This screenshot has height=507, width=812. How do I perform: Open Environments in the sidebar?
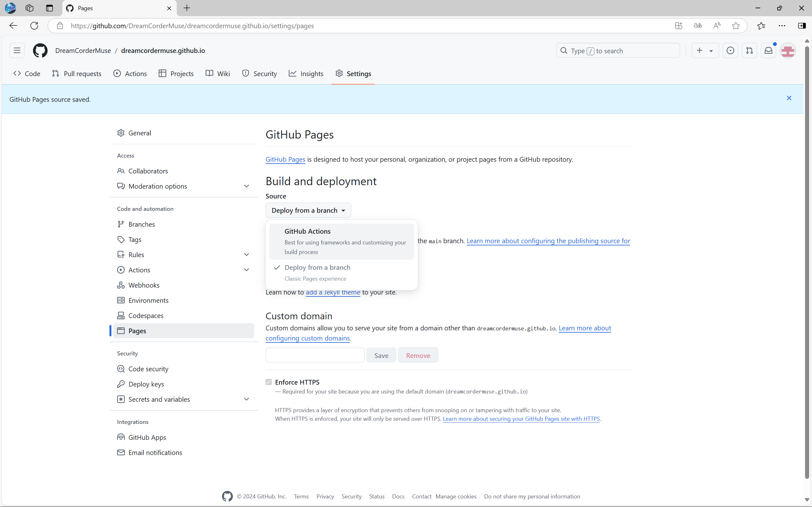tap(183, 300)
